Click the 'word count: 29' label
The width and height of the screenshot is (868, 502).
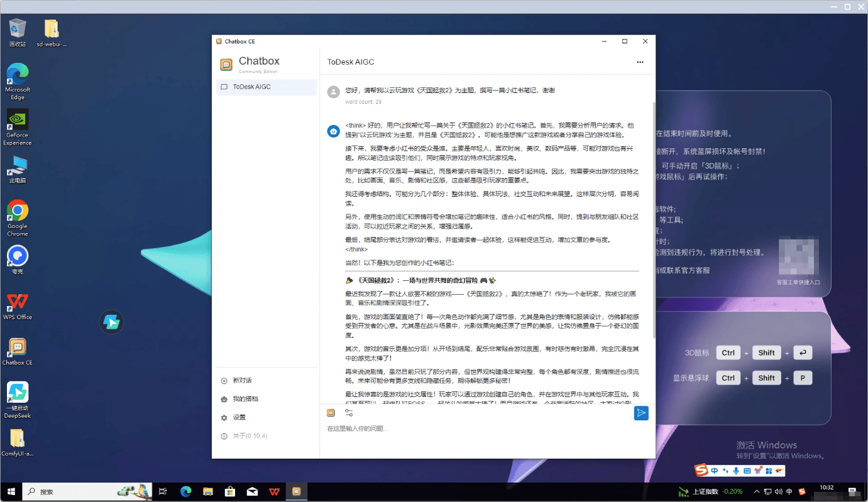pos(363,102)
